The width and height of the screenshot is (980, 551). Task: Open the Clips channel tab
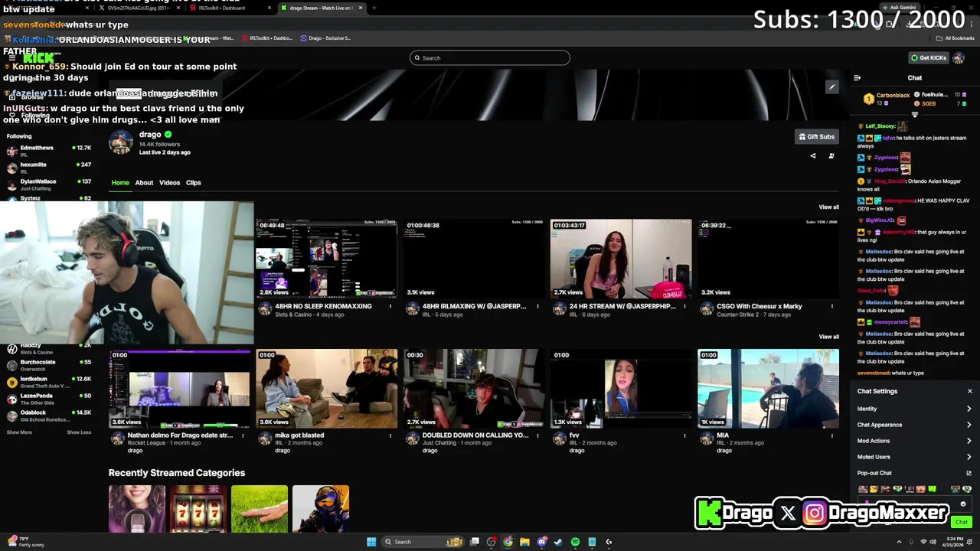point(193,183)
